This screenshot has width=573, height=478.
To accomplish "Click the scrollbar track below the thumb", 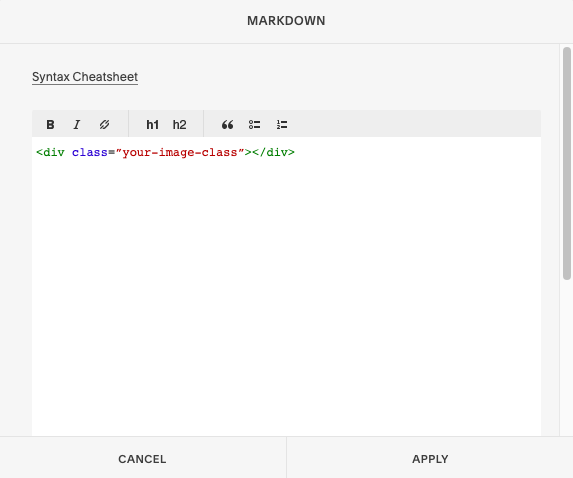I will pyautogui.click(x=567, y=356).
